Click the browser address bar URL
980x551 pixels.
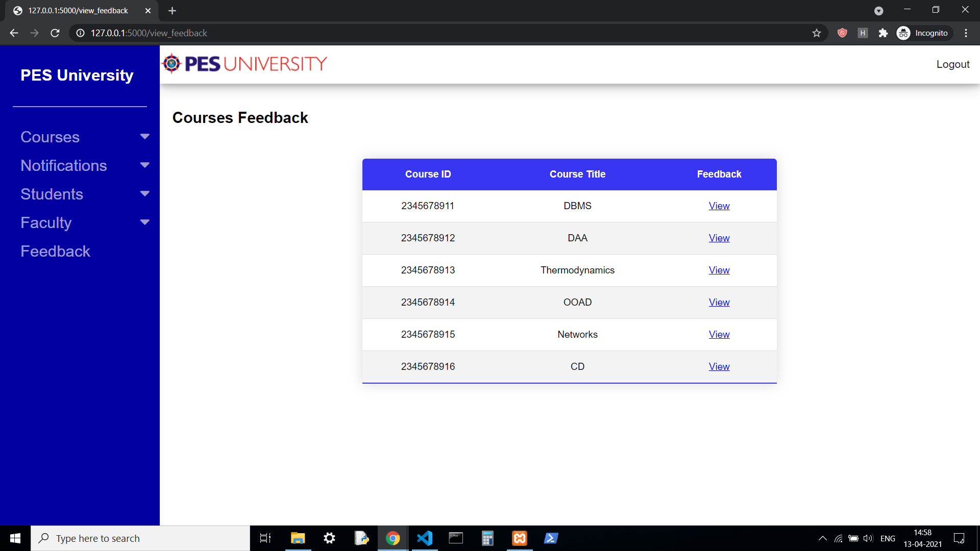click(x=149, y=33)
